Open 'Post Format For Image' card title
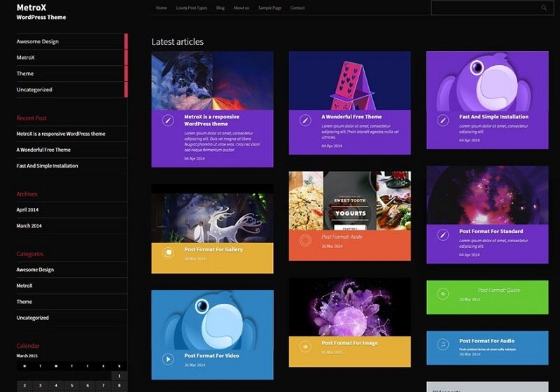This screenshot has width=560, height=392. 349,343
